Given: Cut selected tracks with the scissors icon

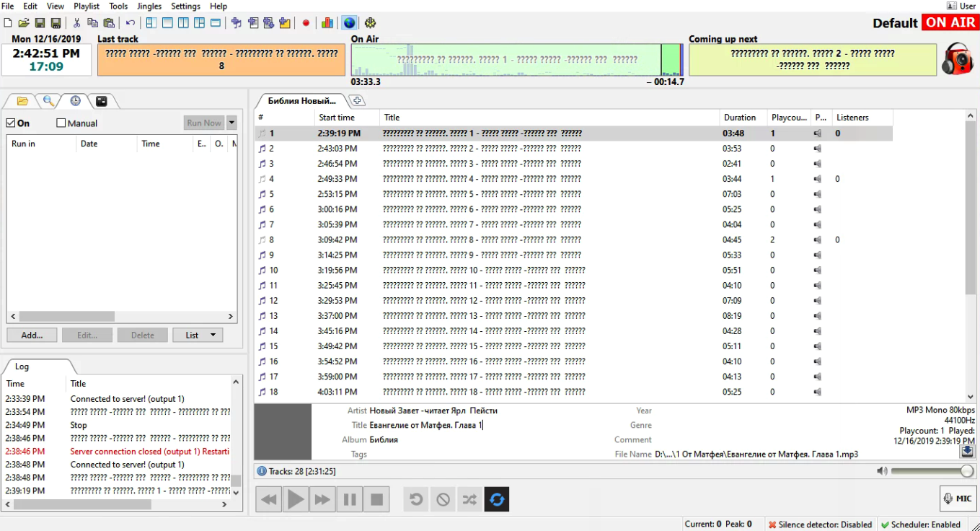Looking at the screenshot, I should coord(76,23).
